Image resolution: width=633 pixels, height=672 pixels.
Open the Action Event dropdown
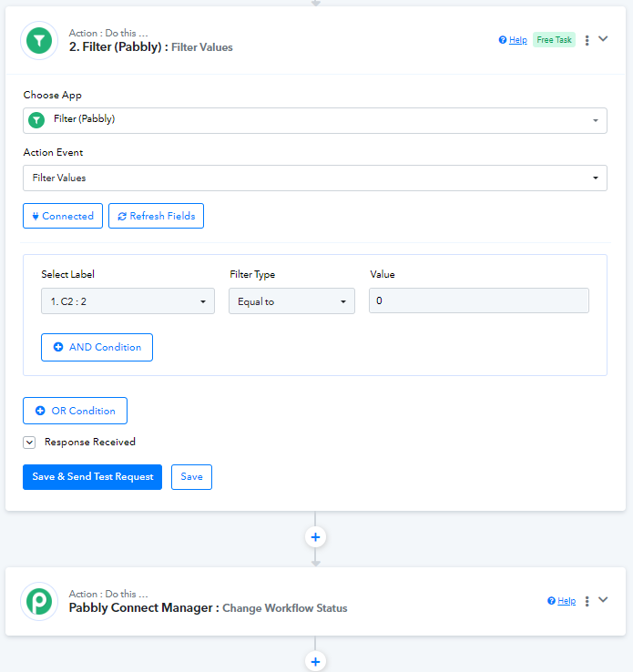315,178
